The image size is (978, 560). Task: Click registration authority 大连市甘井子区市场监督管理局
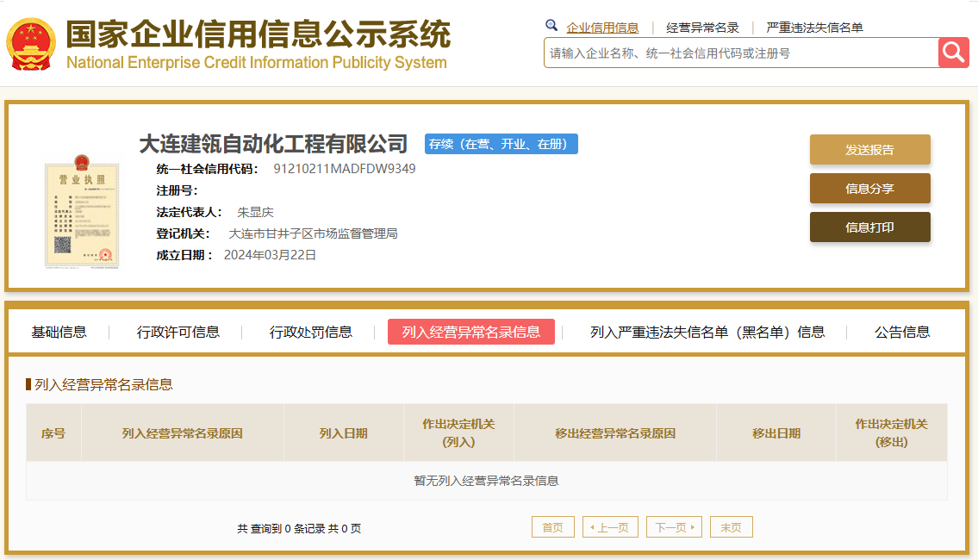tap(313, 233)
